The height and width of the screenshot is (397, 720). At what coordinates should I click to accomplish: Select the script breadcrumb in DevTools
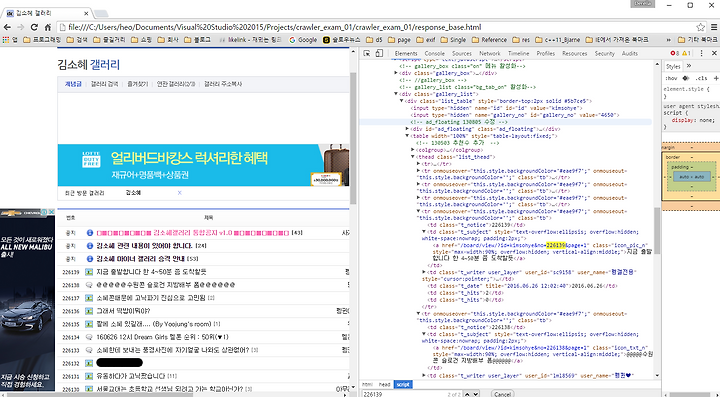pos(403,384)
